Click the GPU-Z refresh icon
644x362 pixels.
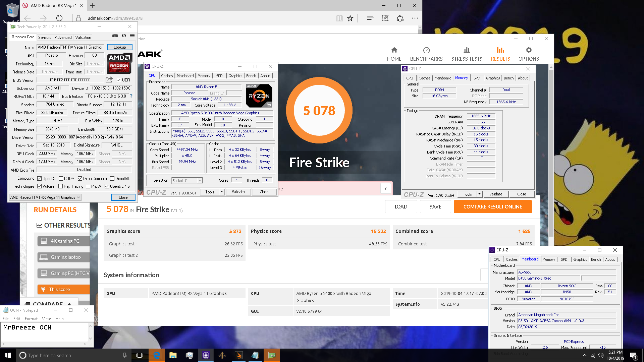pos(124,36)
